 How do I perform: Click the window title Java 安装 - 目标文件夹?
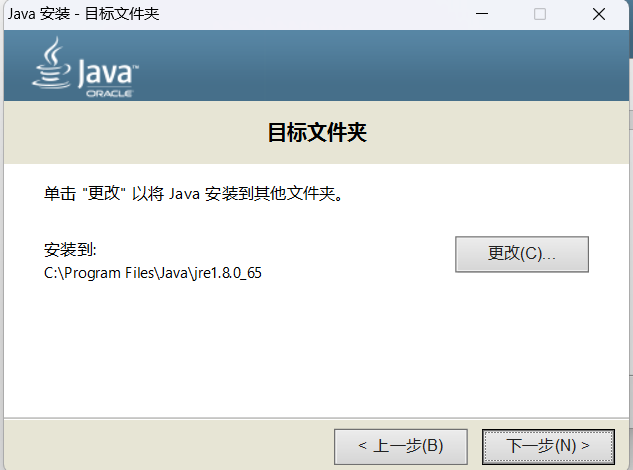tap(84, 14)
